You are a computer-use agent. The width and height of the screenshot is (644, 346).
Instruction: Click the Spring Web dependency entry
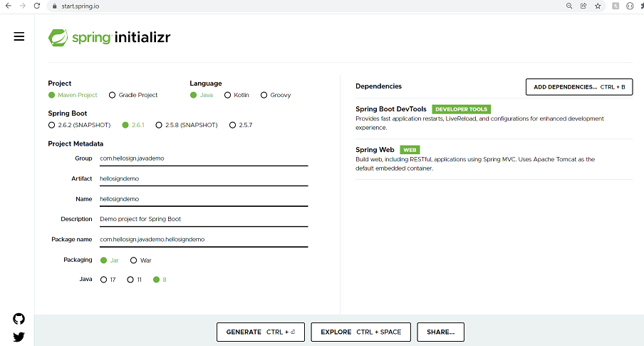pyautogui.click(x=494, y=159)
